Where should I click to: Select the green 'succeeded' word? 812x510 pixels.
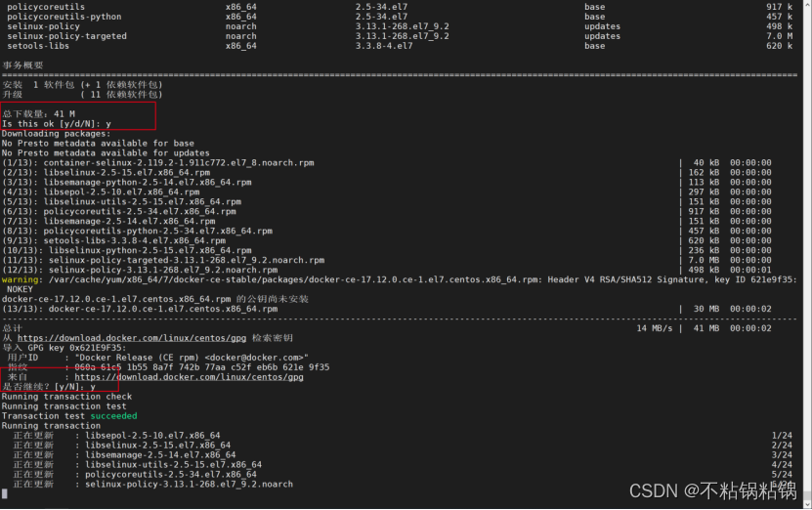[114, 416]
